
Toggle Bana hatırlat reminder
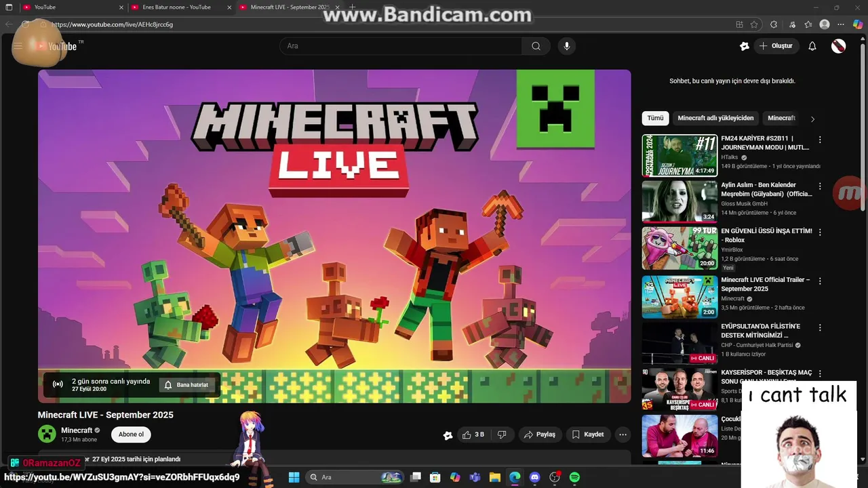(x=186, y=385)
